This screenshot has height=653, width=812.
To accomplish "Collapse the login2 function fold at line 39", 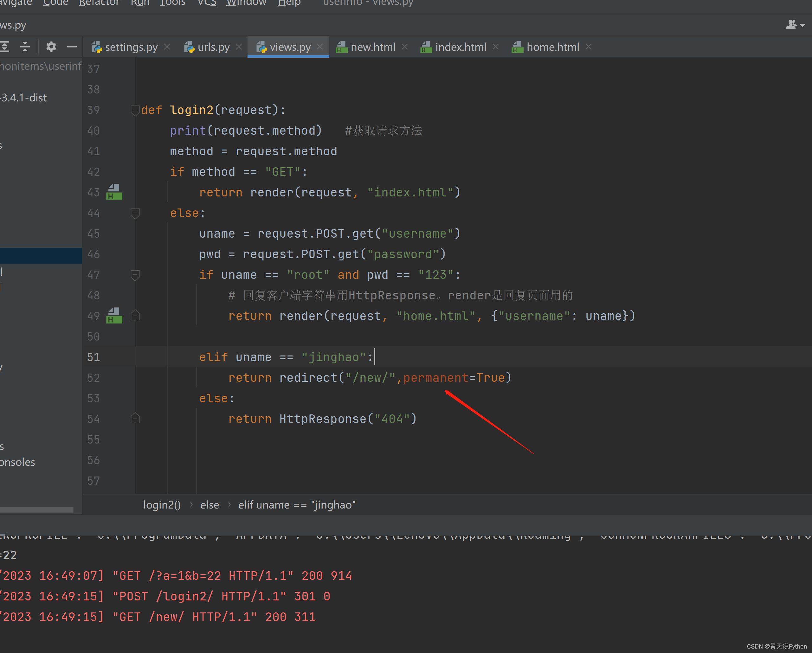I will pos(135,110).
